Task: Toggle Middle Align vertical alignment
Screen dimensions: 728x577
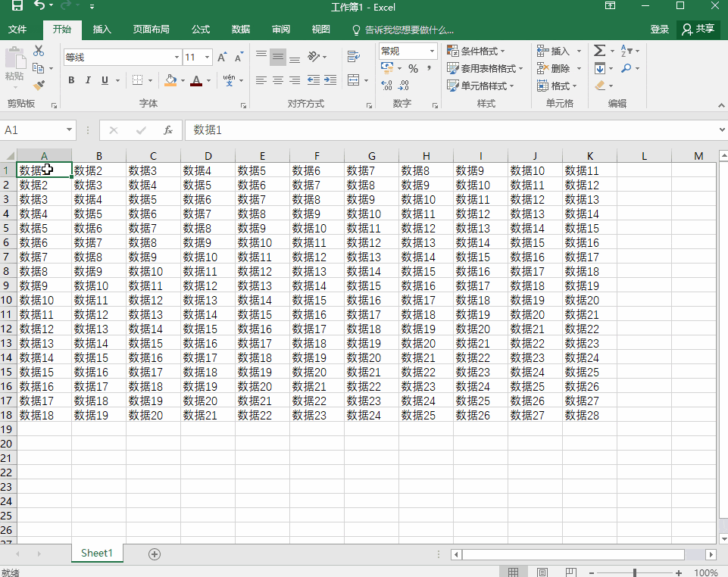Action: (x=278, y=57)
